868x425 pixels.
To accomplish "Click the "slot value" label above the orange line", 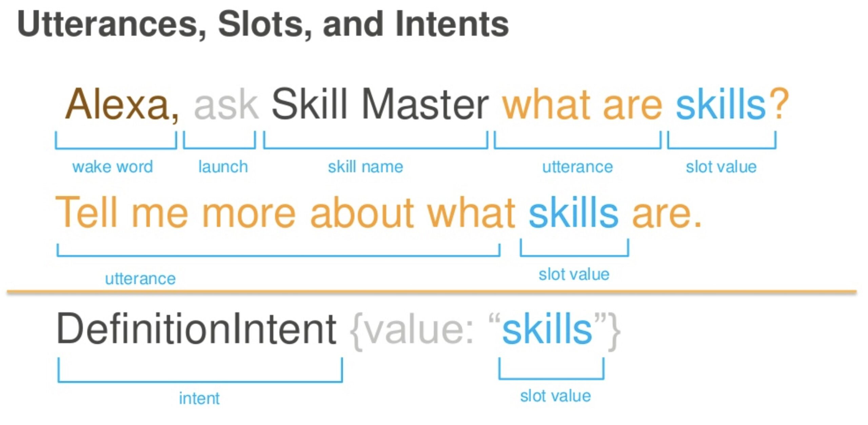I will point(574,274).
